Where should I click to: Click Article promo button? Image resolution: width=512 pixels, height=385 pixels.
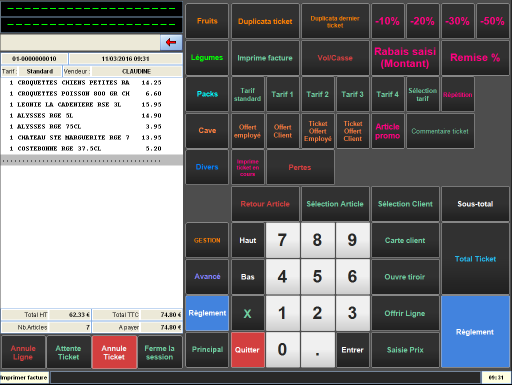[x=388, y=131]
